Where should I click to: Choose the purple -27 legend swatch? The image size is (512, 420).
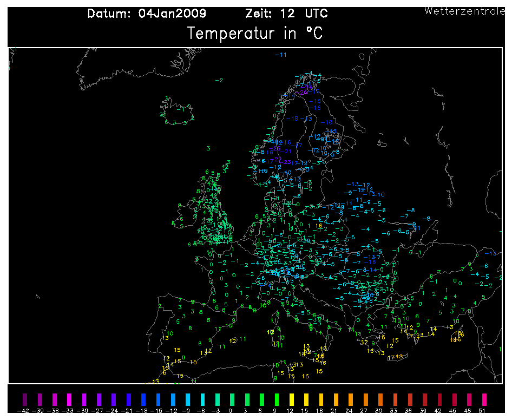coord(99,400)
